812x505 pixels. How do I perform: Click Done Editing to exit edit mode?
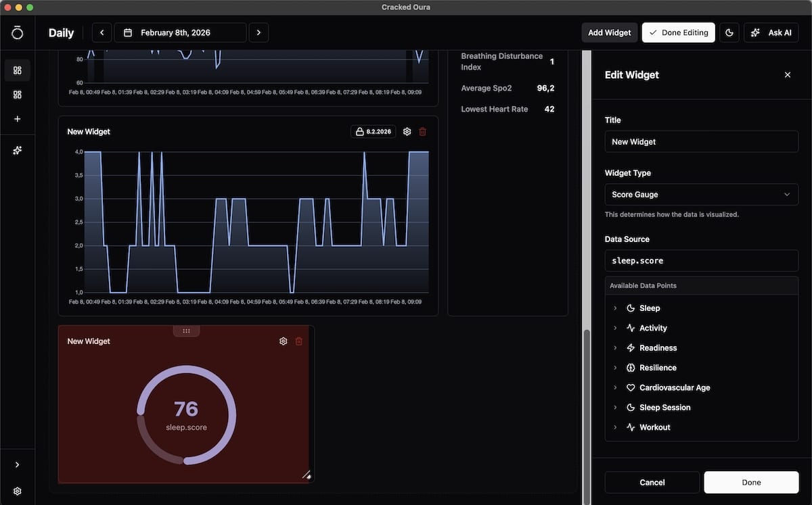[x=678, y=32]
